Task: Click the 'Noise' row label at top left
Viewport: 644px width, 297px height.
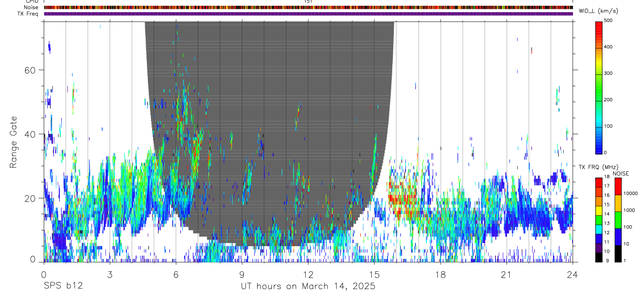Action: pos(31,7)
